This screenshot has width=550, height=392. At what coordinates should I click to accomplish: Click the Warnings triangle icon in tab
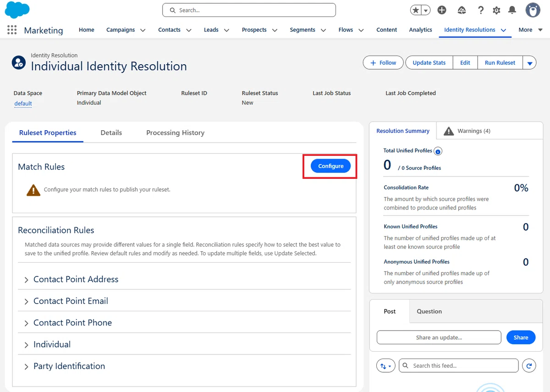pos(449,131)
